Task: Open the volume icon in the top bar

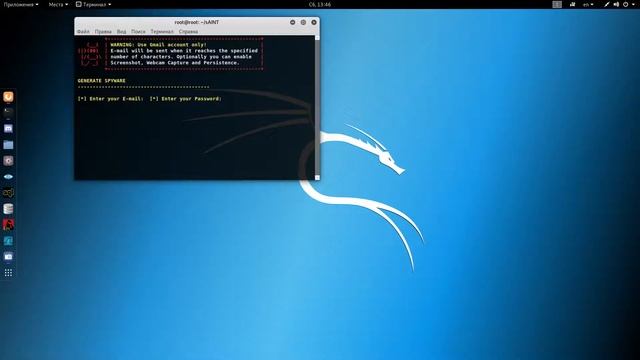Action: (x=616, y=4)
